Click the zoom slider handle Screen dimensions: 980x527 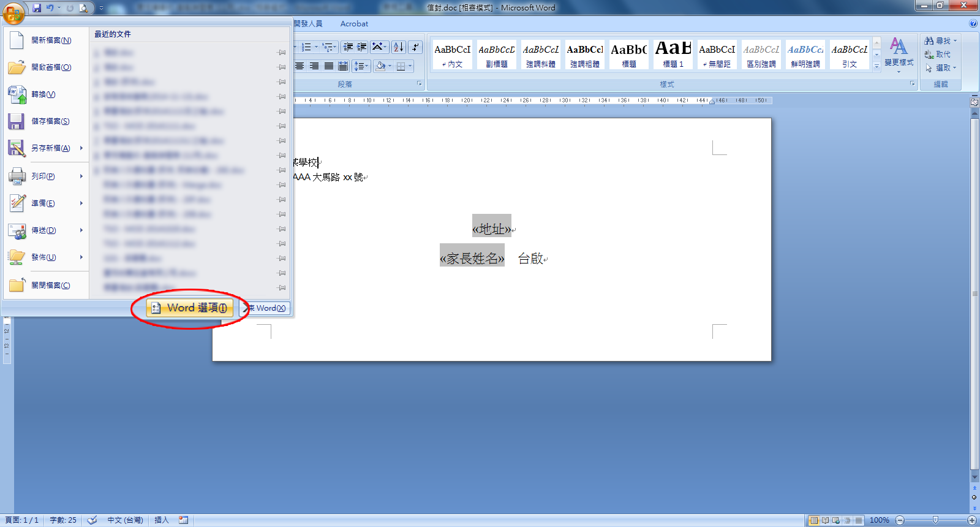coord(935,520)
